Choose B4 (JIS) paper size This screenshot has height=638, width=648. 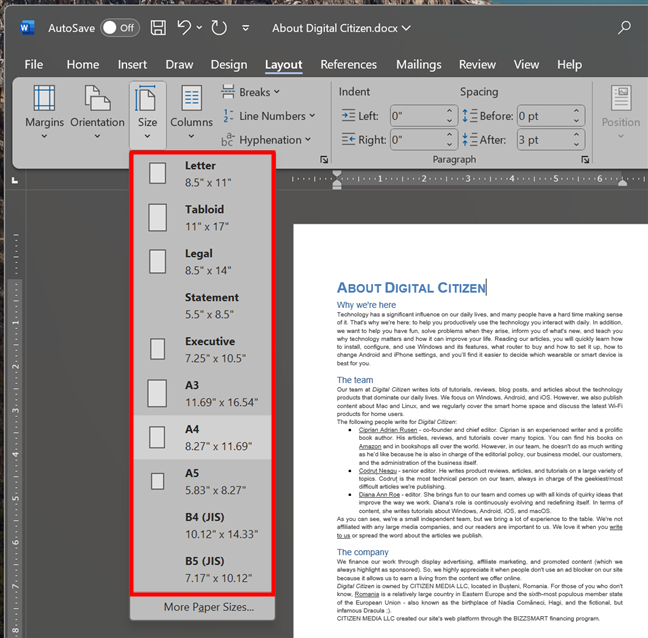coord(202,525)
